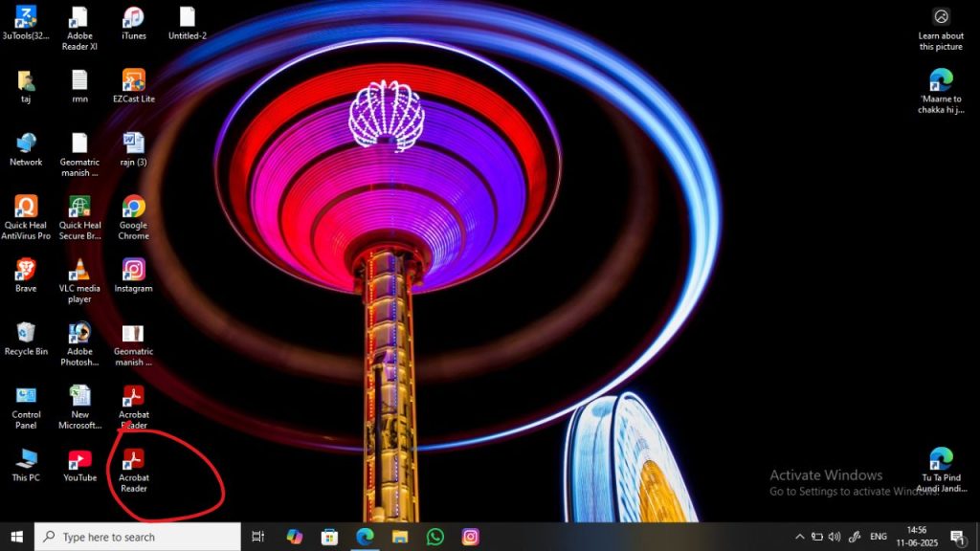Open Instagram from the taskbar
Viewport: 980px width, 551px height.
pyautogui.click(x=470, y=537)
